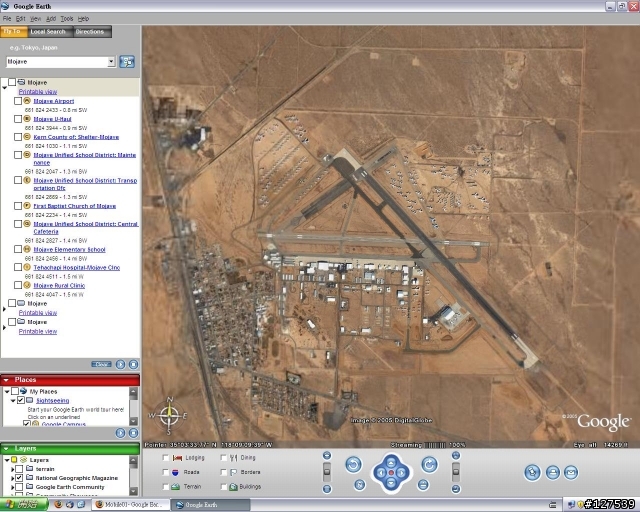640x512 pixels.
Task: Click the print button in bottom toolbar
Action: click(553, 472)
